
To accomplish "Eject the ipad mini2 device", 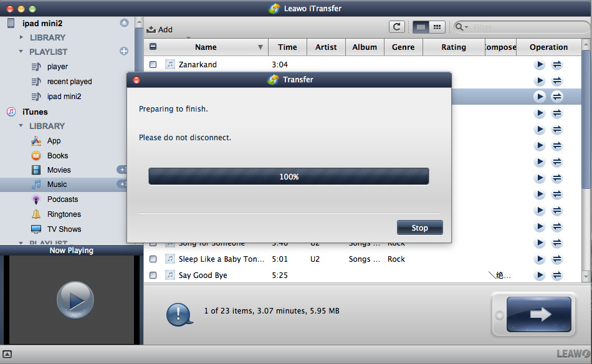I will coord(124,23).
